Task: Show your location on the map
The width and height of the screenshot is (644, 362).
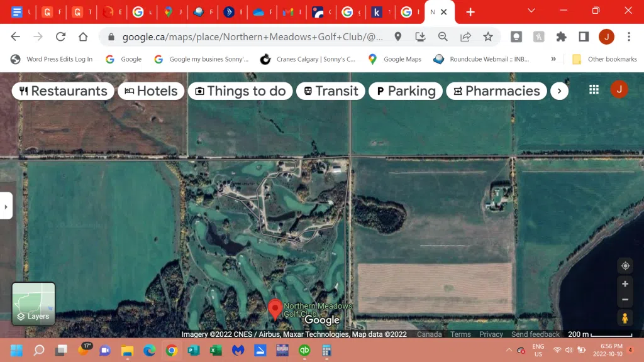Action: [x=625, y=266]
